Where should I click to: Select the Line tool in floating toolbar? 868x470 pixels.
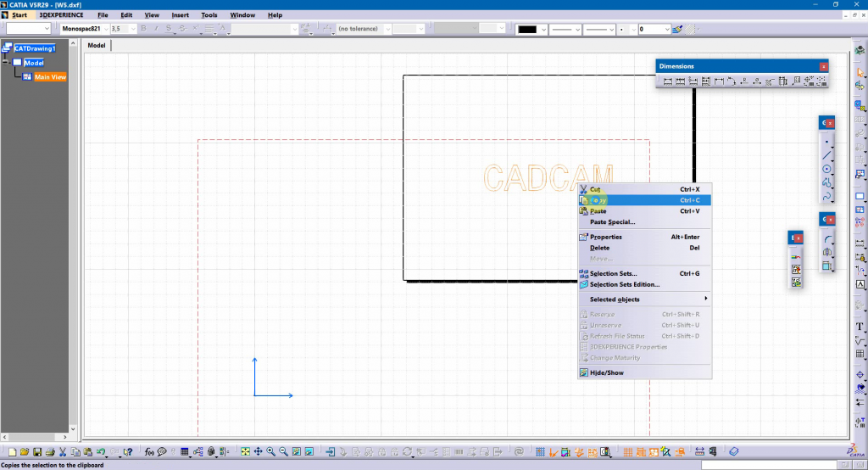click(x=826, y=155)
